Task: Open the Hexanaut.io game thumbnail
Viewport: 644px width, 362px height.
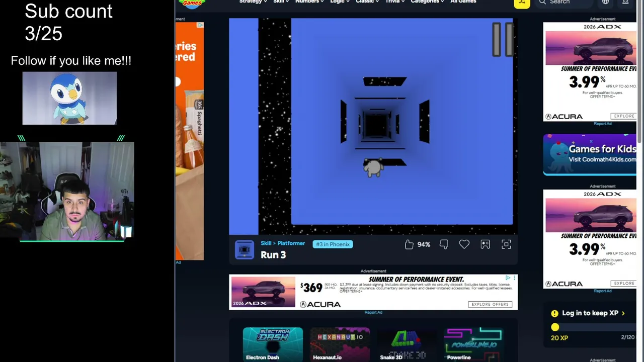Action: point(340,344)
